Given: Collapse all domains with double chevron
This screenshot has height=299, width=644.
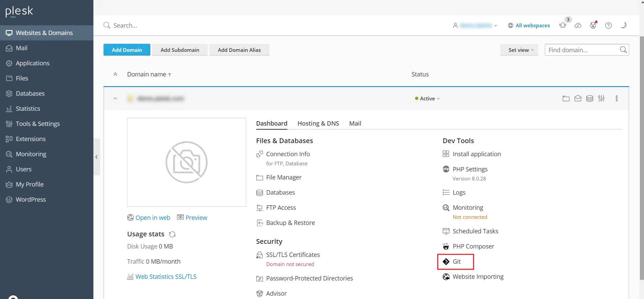Looking at the screenshot, I should (x=115, y=74).
